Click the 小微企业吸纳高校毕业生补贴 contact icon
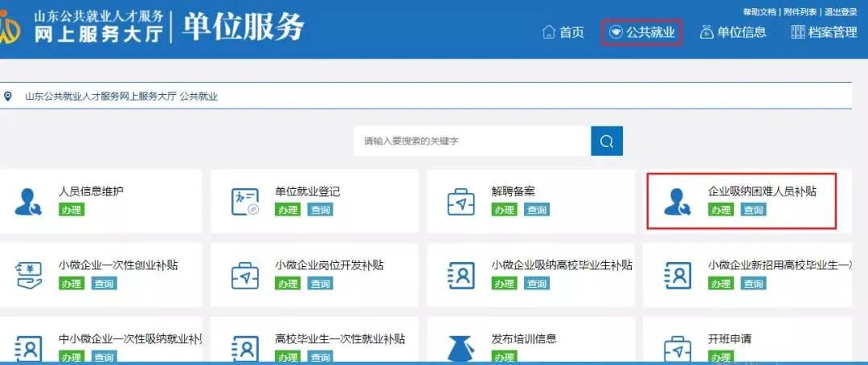The width and height of the screenshot is (868, 365). 461,275
